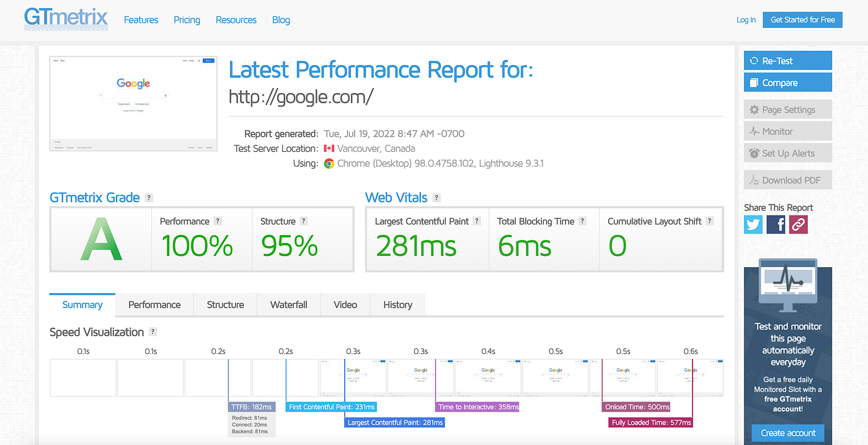The image size is (868, 445).
Task: Open help for Largest Contentful Paint
Action: coord(477,221)
